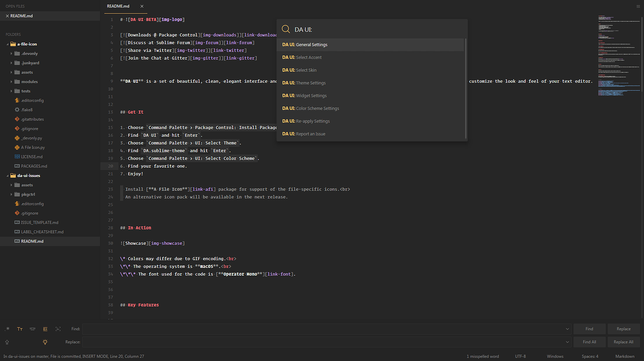Toggle highlight matches lightbulb

[45, 342]
